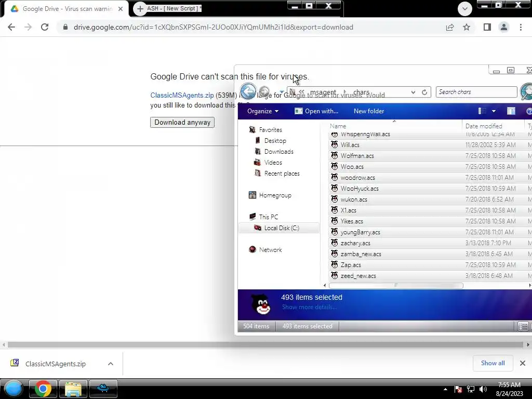Viewport: 532px width, 399px height.
Task: Close the Chrome downloads bar
Action: pyautogui.click(x=523, y=363)
